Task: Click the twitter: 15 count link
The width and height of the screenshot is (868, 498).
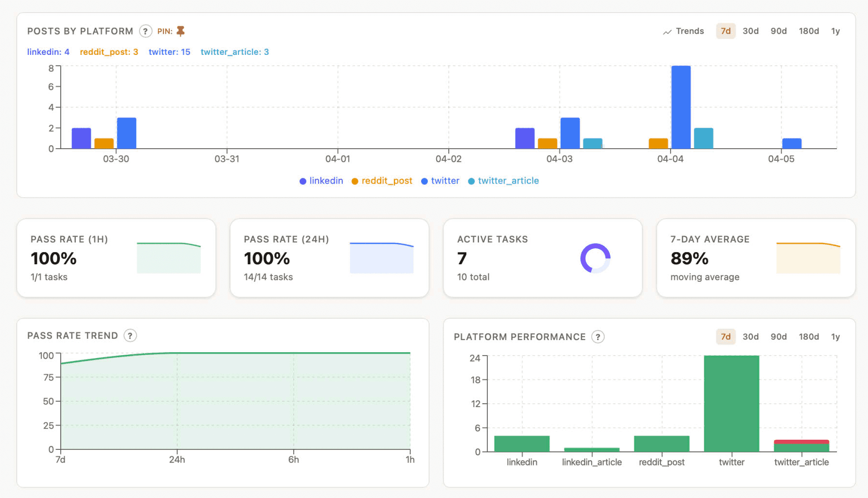Action: coord(169,52)
